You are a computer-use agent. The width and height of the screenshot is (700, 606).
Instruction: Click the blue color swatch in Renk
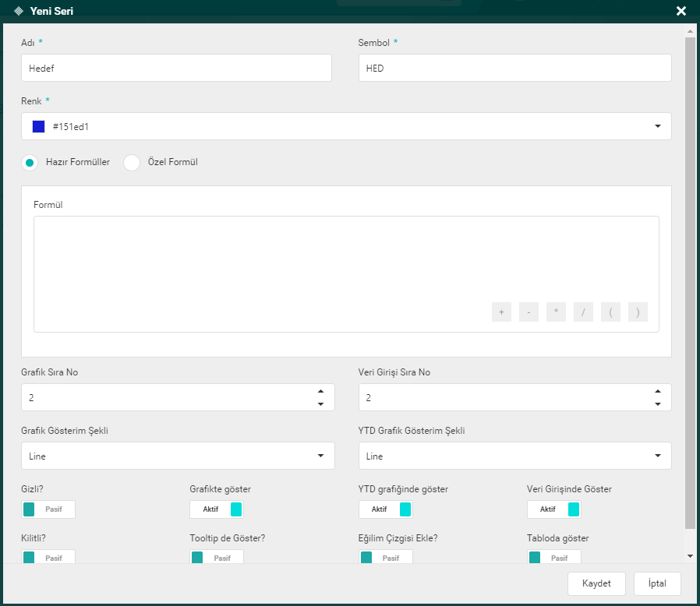38,126
